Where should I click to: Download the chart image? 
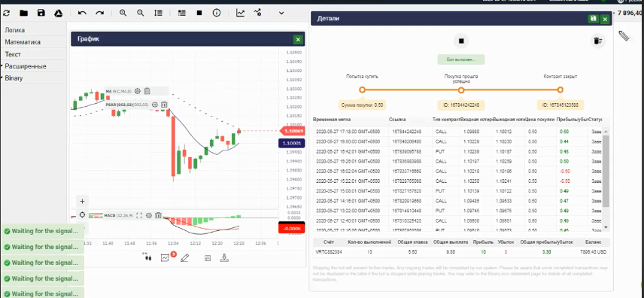tap(224, 257)
